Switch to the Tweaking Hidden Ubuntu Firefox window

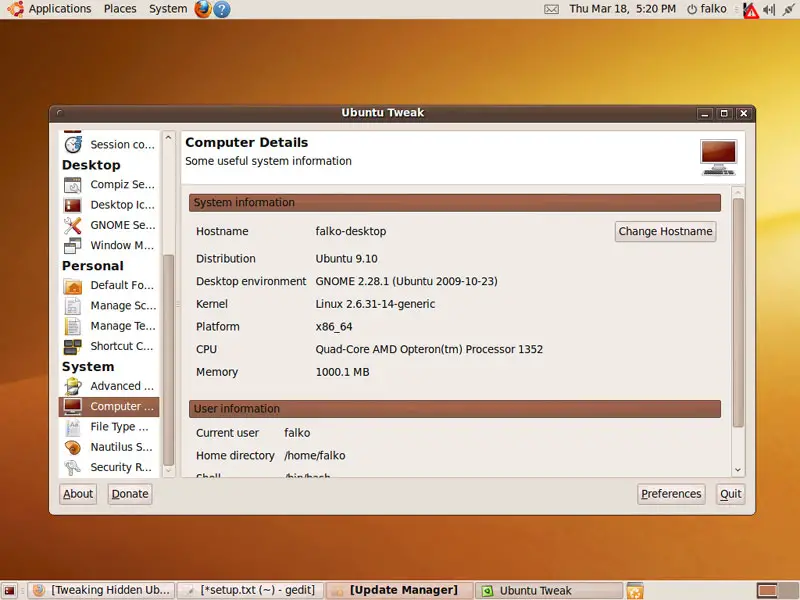[x=101, y=590]
